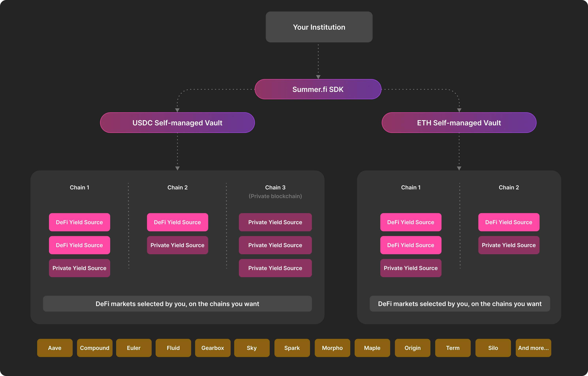This screenshot has width=588, height=376.
Task: Click the Gearbox protocol tag
Action: click(212, 348)
